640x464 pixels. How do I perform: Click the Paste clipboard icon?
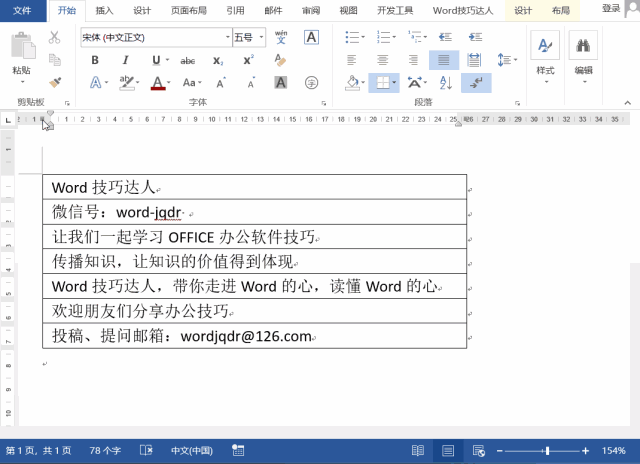coord(22,45)
